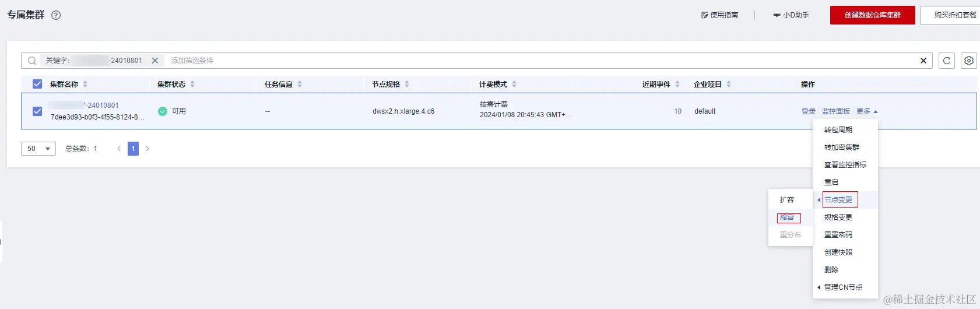Screen dimensions: 980x309
Task: Click the 创建数据仓库集群 button
Action: click(873, 15)
